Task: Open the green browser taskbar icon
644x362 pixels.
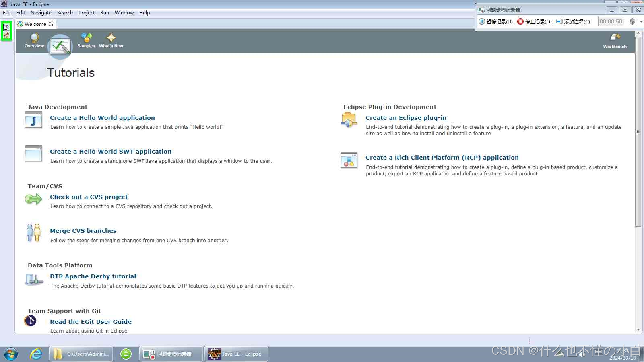Action: click(126, 354)
